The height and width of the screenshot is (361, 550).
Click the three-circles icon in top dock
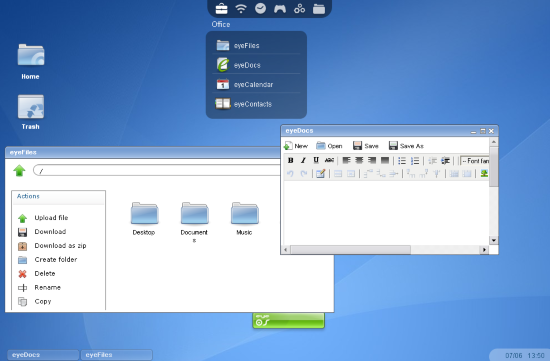coord(299,8)
